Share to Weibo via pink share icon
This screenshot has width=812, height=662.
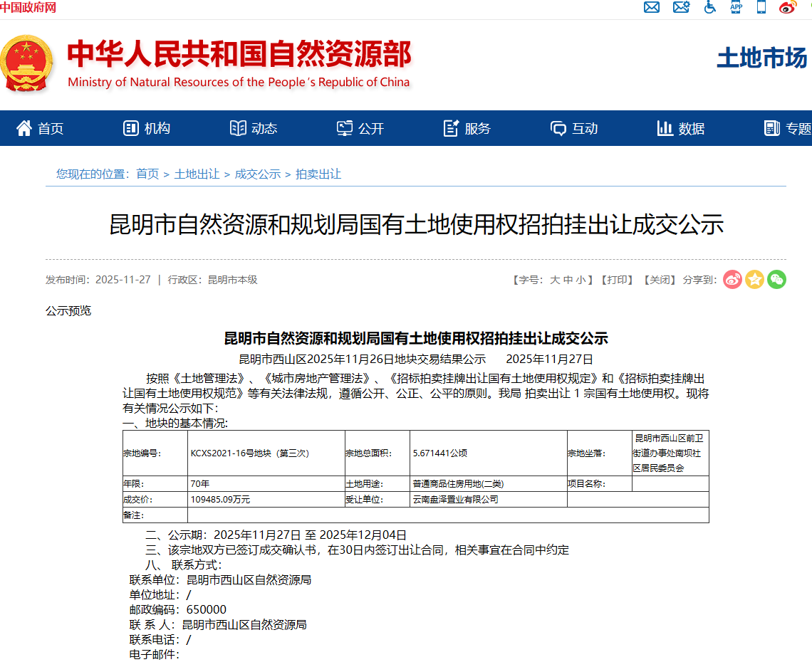click(x=732, y=280)
